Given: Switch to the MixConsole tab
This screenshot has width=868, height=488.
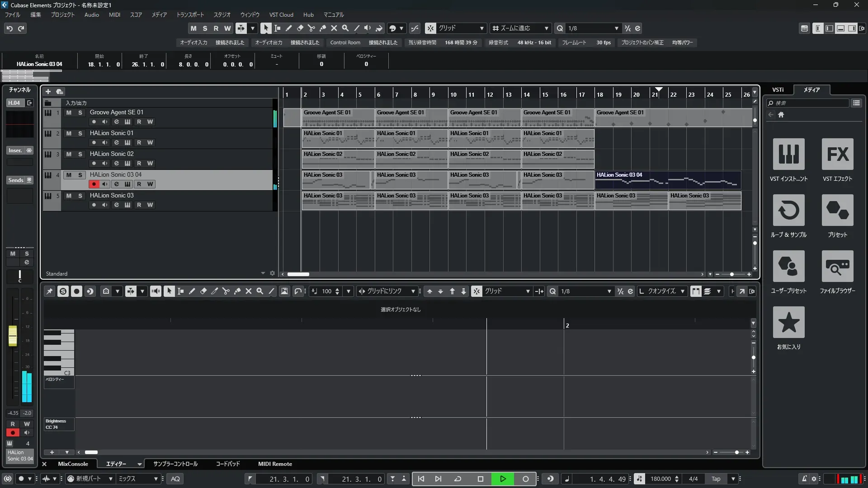Looking at the screenshot, I should click(73, 464).
